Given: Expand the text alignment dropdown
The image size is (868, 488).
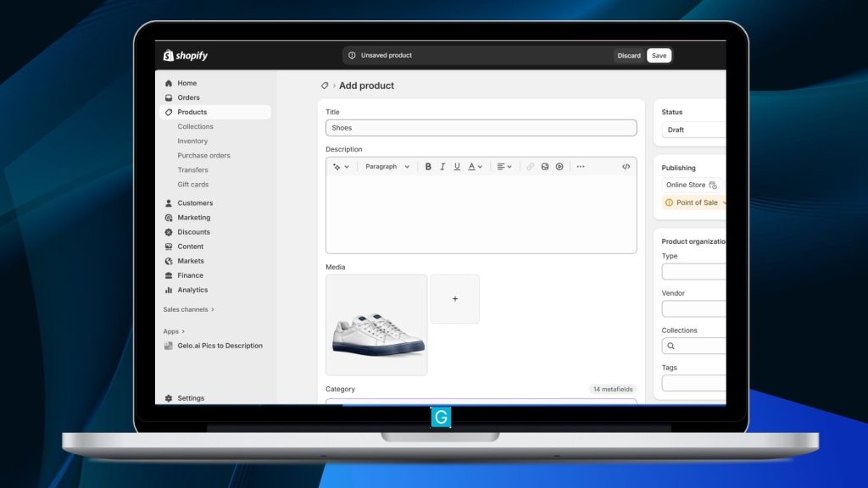Looking at the screenshot, I should 504,167.
